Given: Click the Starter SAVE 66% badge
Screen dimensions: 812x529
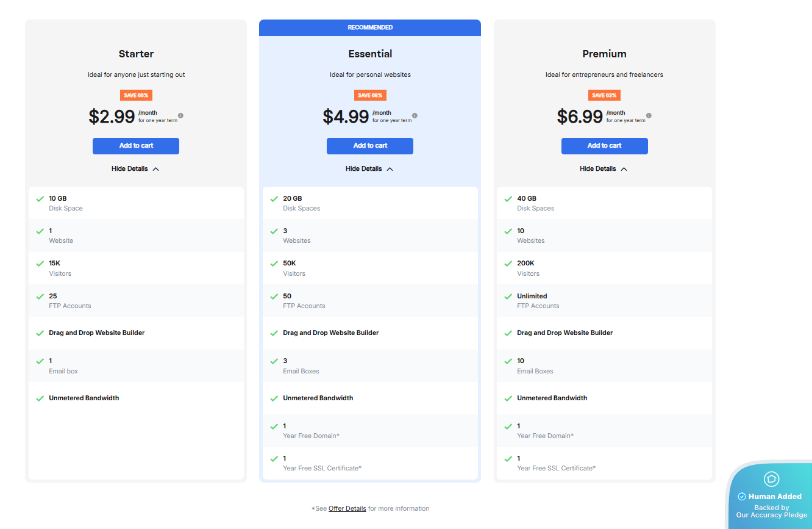Looking at the screenshot, I should (136, 95).
